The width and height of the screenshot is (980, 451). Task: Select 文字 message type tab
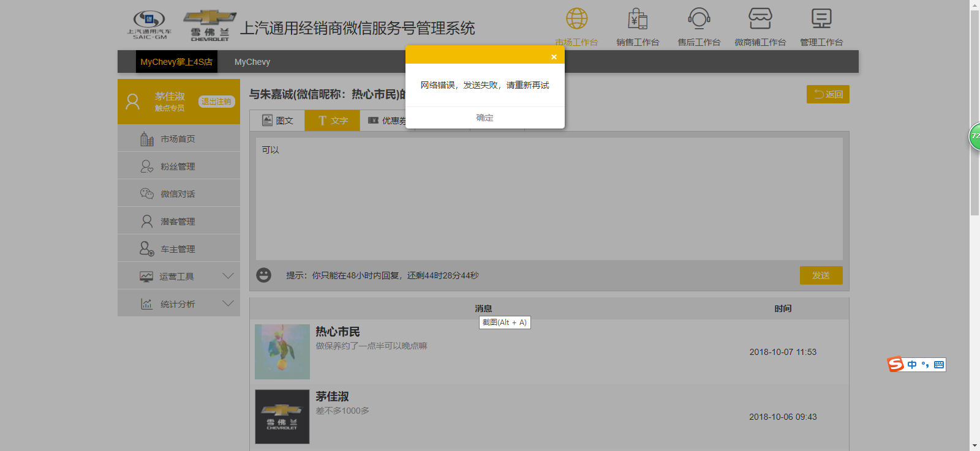click(x=333, y=121)
